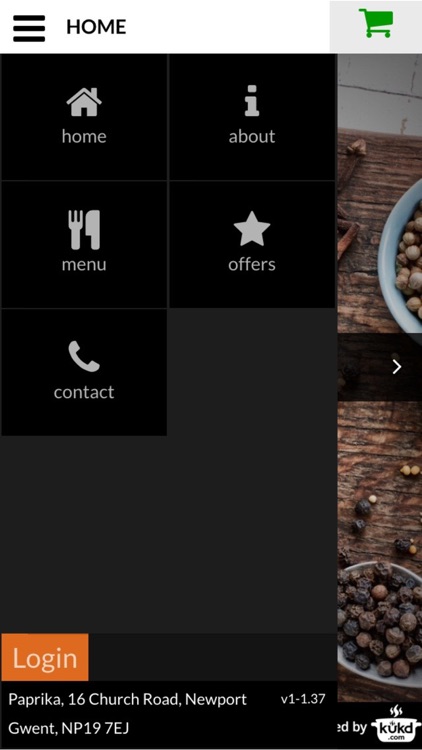Toggle the hamburger menu icon
The image size is (422, 750).
(x=29, y=28)
